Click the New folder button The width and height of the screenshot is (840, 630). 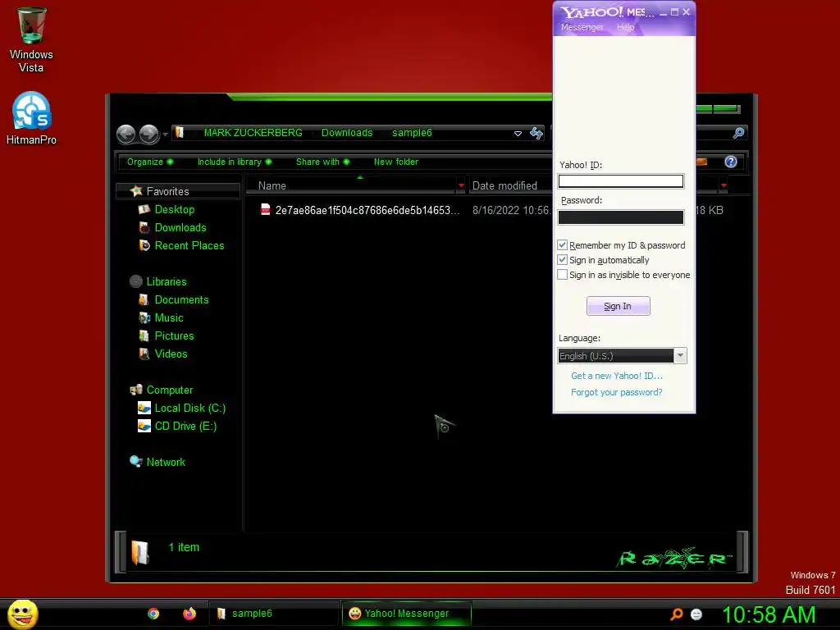(396, 162)
